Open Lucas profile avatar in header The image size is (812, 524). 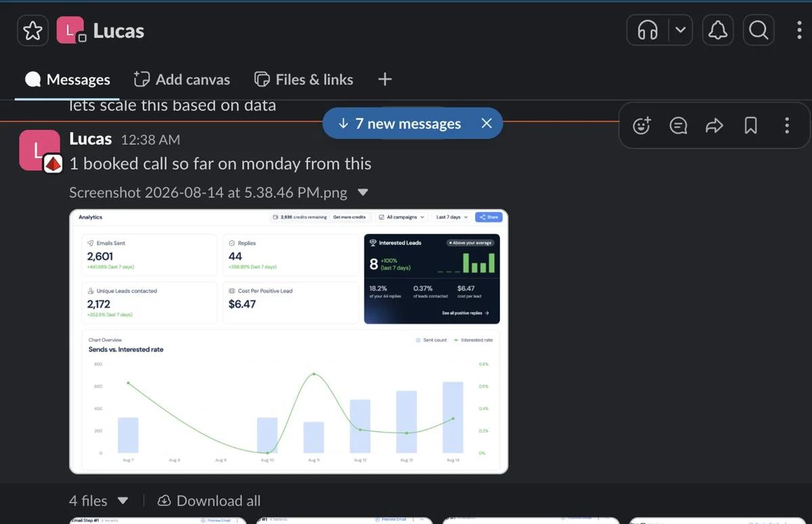[x=70, y=30]
